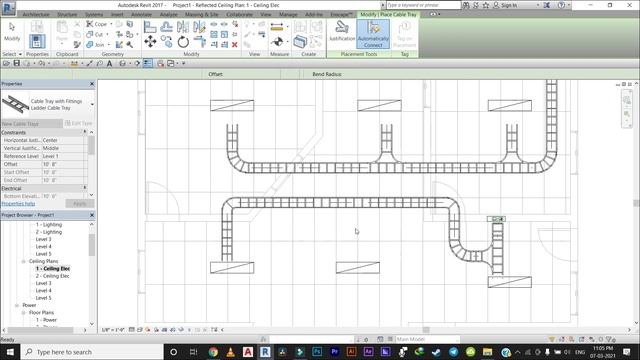The image size is (640, 360).
Task: Click Default 3D View in quick access toolbar
Action: (x=122, y=63)
